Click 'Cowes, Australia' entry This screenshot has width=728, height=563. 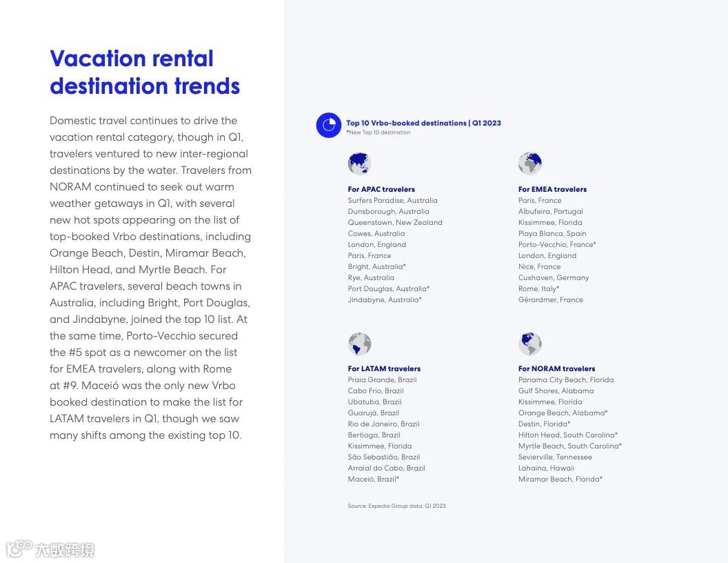click(x=376, y=234)
